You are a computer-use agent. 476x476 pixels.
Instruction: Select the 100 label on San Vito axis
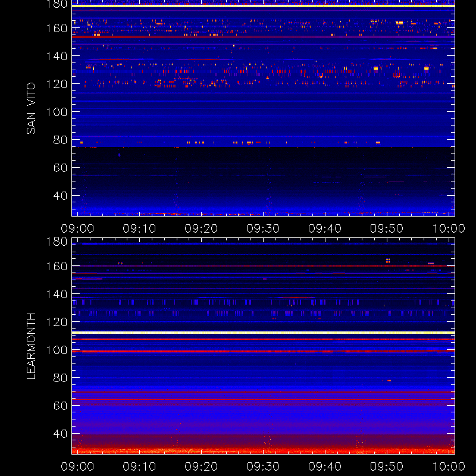[57, 112]
